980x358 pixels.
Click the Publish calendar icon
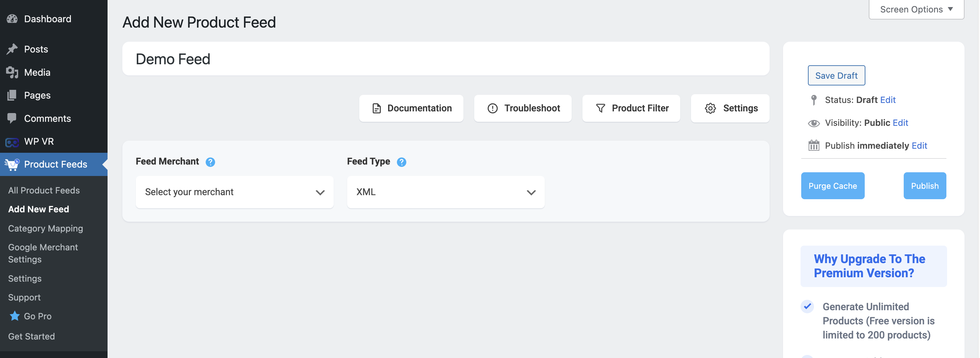[x=813, y=145]
